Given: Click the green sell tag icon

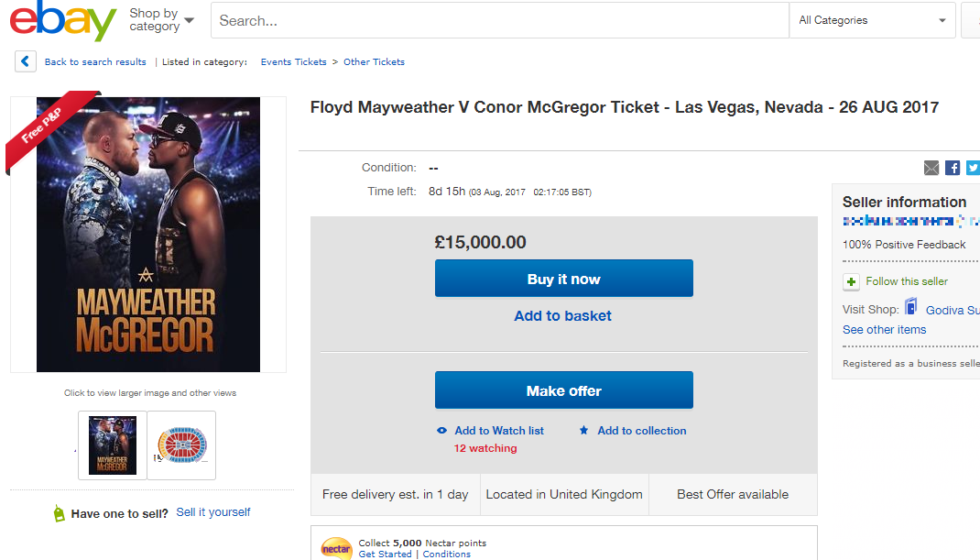Looking at the screenshot, I should [x=60, y=513].
